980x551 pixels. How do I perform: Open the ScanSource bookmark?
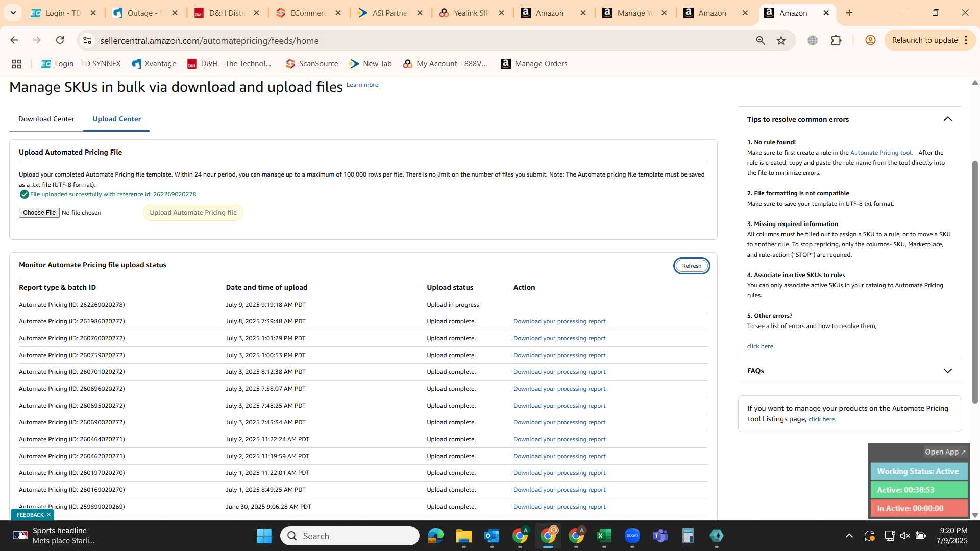pyautogui.click(x=312, y=64)
